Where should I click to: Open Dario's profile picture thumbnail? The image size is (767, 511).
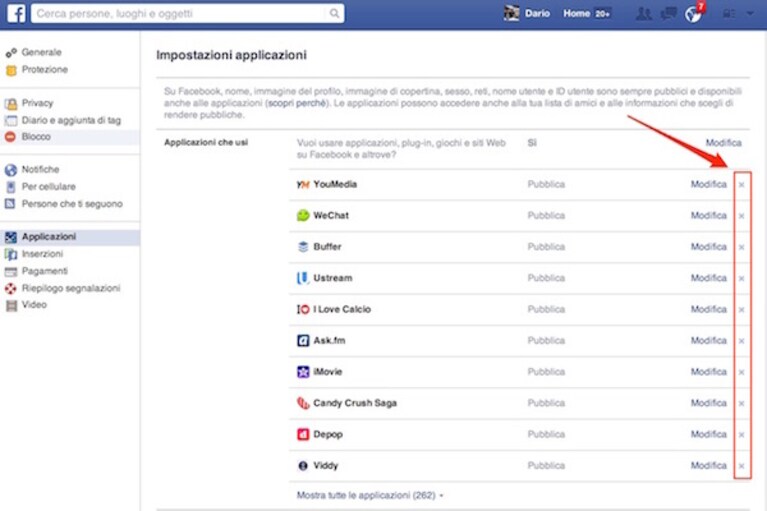coord(512,13)
